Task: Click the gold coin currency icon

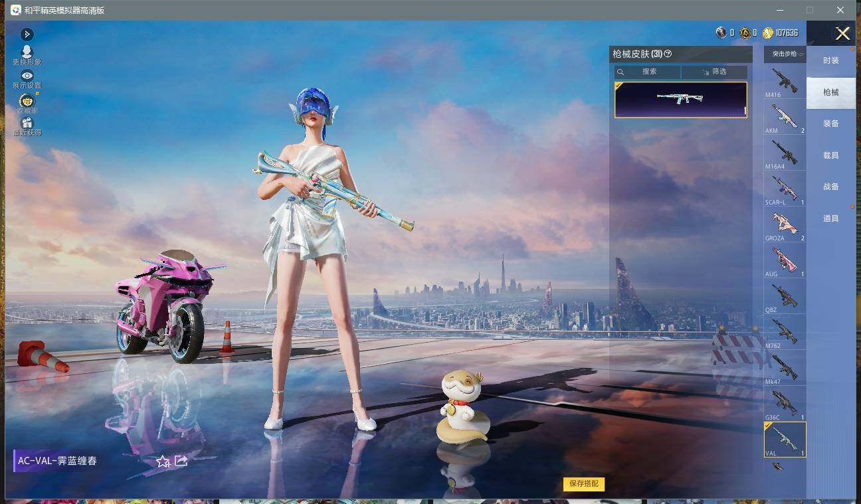Action: (x=768, y=33)
